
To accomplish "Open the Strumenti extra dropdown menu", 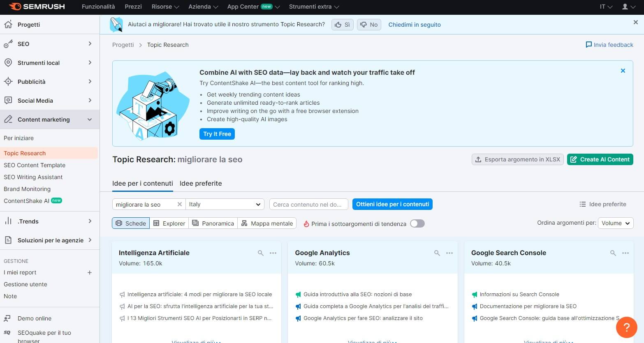I will pos(314,7).
